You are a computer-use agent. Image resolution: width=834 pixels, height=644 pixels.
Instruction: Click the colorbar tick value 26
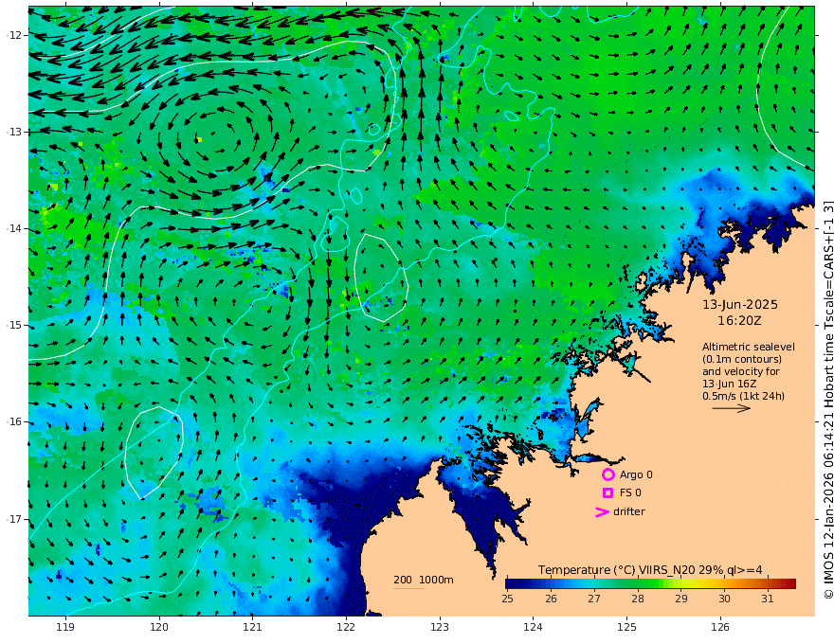coord(551,599)
